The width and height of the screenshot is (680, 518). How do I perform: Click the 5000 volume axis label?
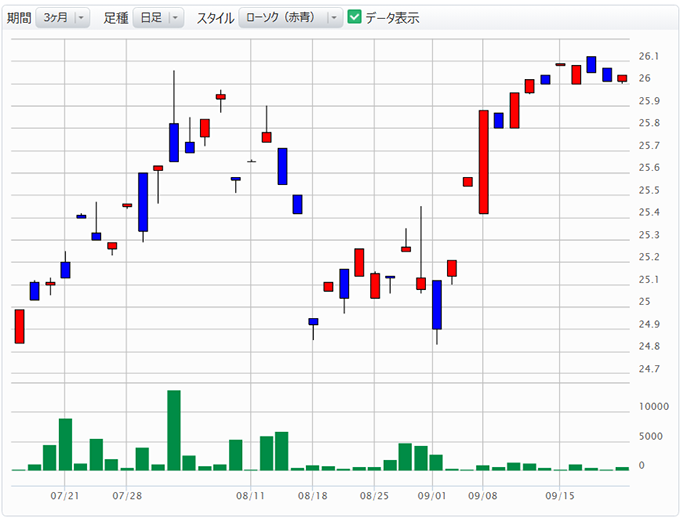(x=649, y=436)
